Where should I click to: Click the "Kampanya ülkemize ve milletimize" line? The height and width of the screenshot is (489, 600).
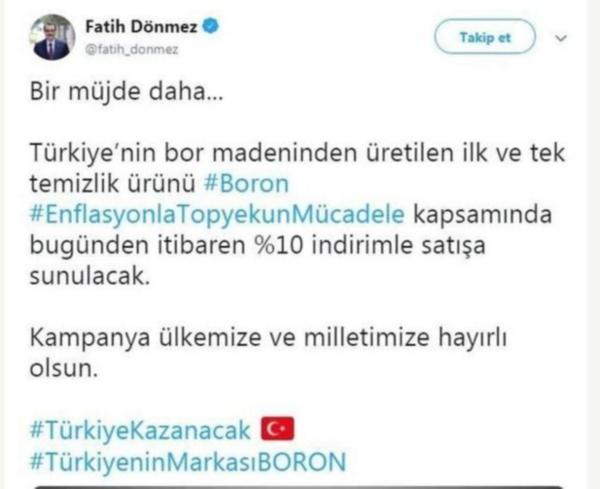click(268, 337)
